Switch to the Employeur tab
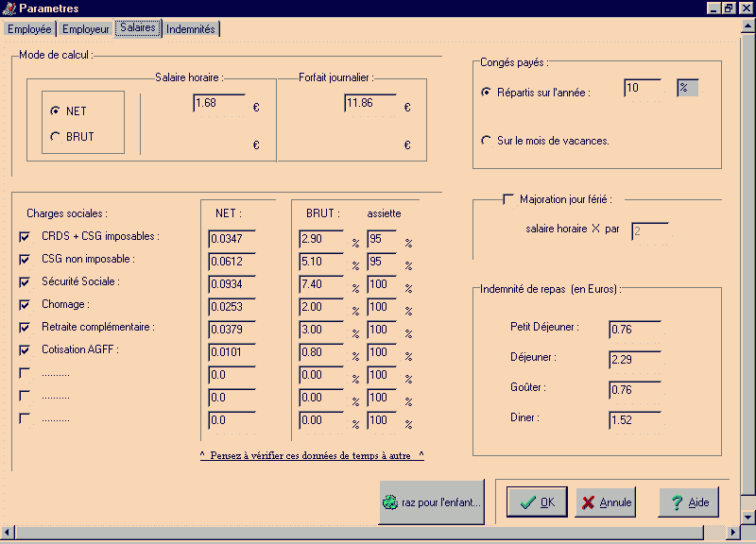 click(85, 29)
